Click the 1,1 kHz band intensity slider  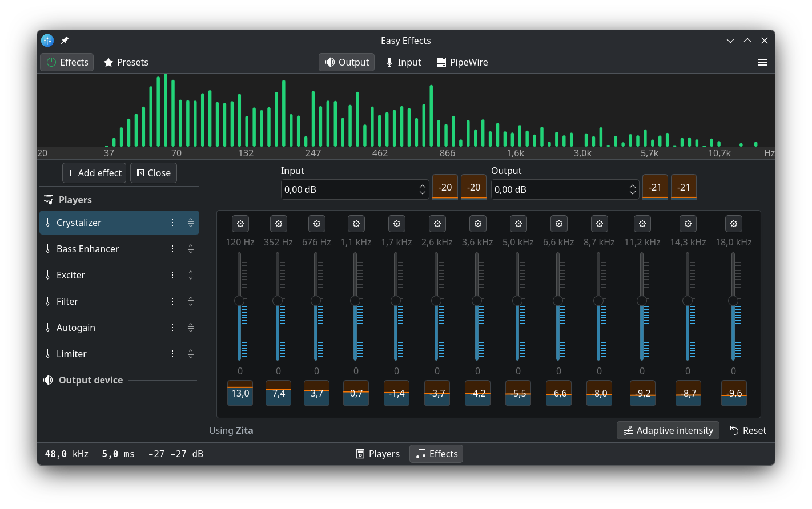[x=355, y=301]
